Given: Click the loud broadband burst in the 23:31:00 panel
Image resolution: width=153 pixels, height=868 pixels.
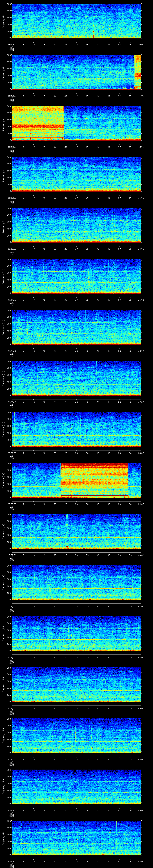Looking at the screenshot, I should pyautogui.click(x=38, y=123).
